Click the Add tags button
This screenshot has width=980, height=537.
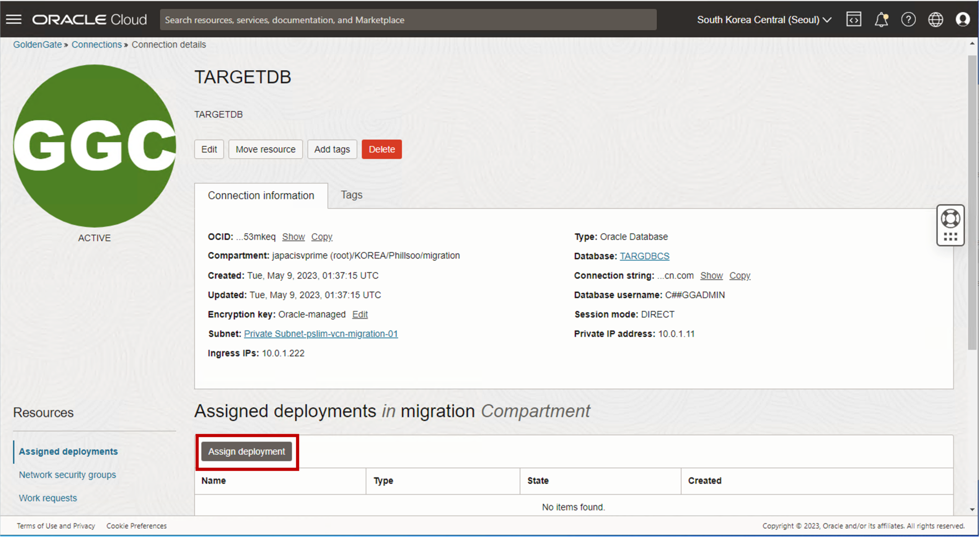point(332,149)
